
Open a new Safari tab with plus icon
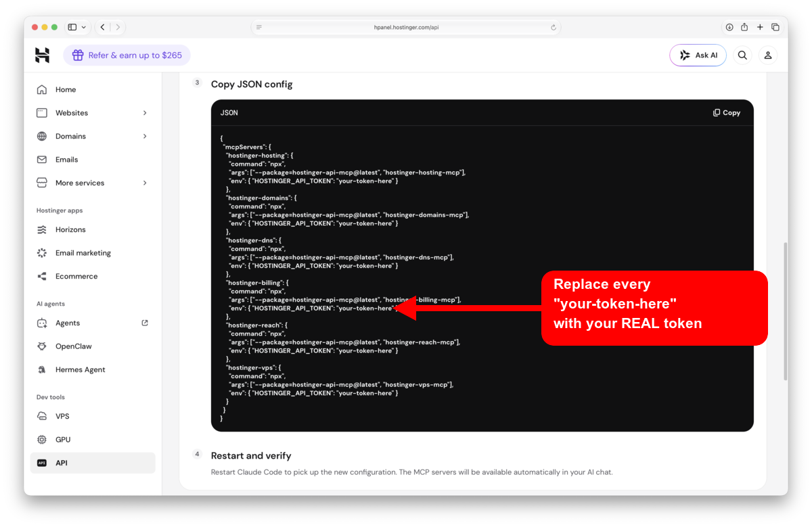[x=760, y=27]
